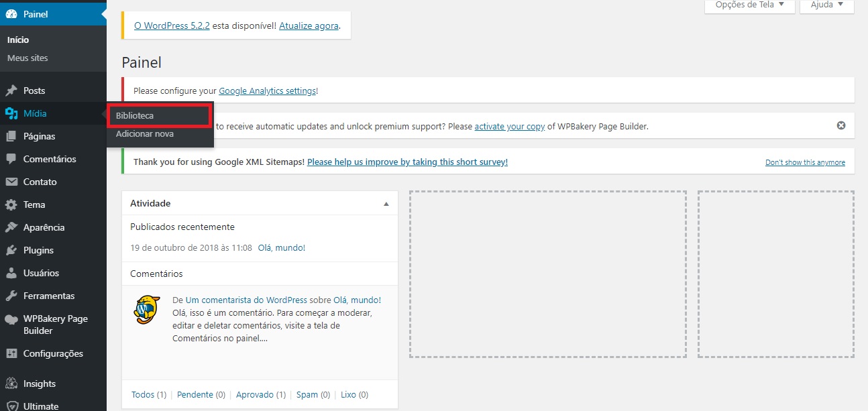Dismiss the WPBakery notice with the X
Image resolution: width=868 pixels, height=411 pixels.
tap(840, 125)
